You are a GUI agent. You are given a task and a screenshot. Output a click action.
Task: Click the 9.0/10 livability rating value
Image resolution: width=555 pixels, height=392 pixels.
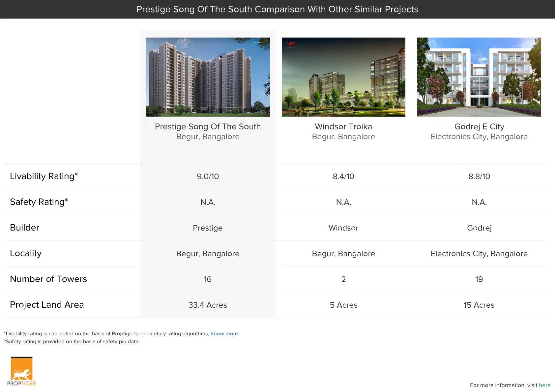pos(208,177)
